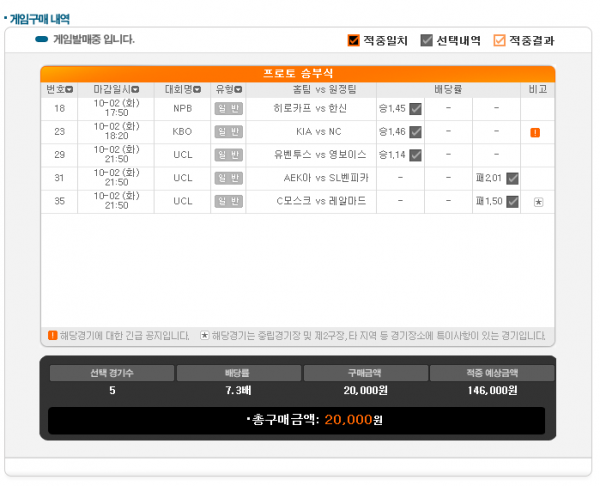Click the 일반 badge for C모스크 match
The width and height of the screenshot is (600, 486).
click(228, 201)
